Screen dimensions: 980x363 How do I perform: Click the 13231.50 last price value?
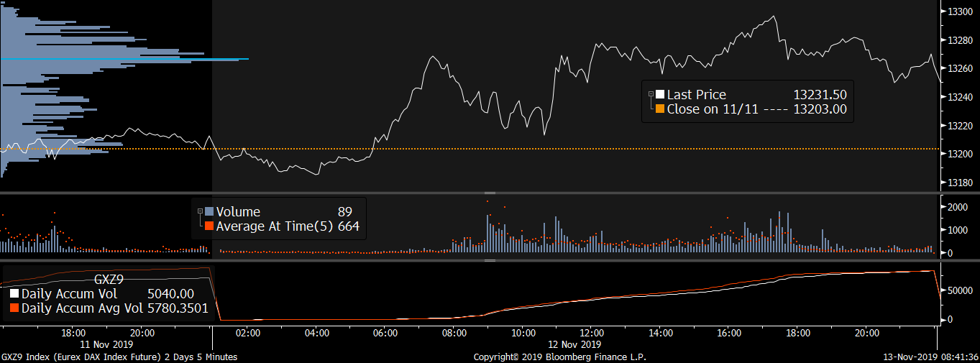(x=820, y=94)
